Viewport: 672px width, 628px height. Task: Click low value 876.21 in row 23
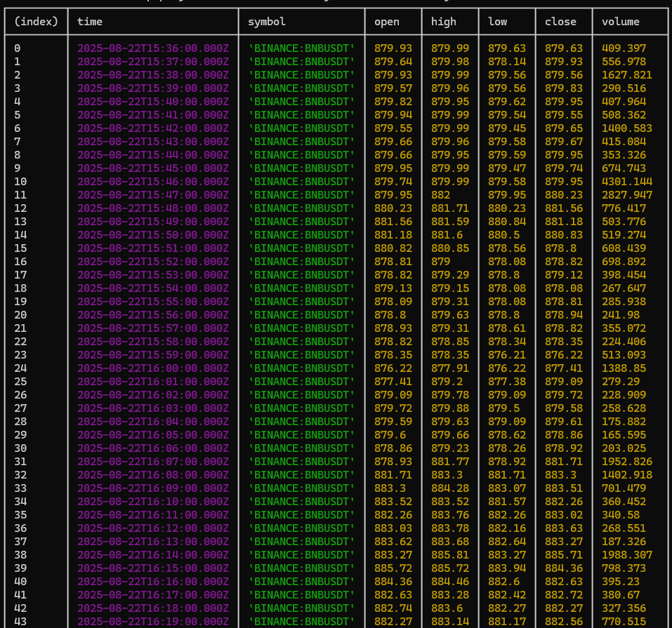tap(506, 355)
